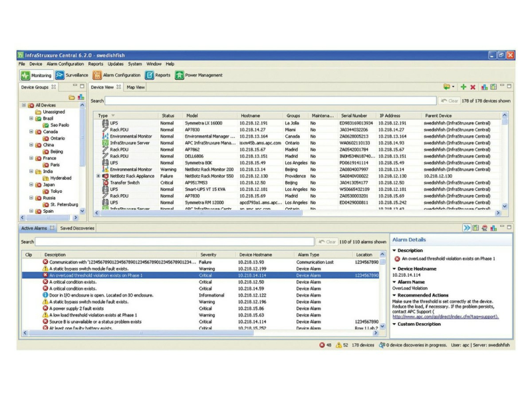Collapse the Japan group

click(x=31, y=185)
